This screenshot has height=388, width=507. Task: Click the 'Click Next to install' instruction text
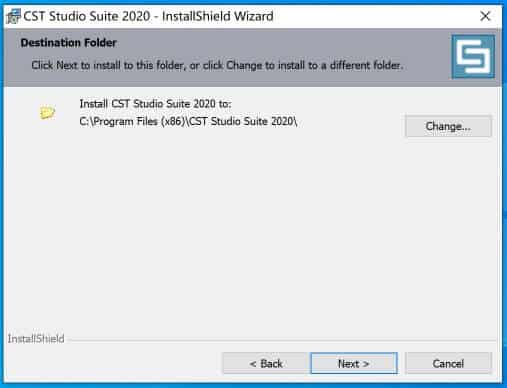pos(217,65)
